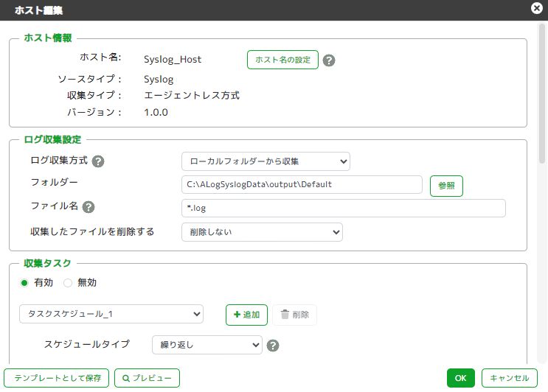Open the 収集したファイルを削除する dropdown
This screenshot has height=392, width=548.
pos(262,232)
